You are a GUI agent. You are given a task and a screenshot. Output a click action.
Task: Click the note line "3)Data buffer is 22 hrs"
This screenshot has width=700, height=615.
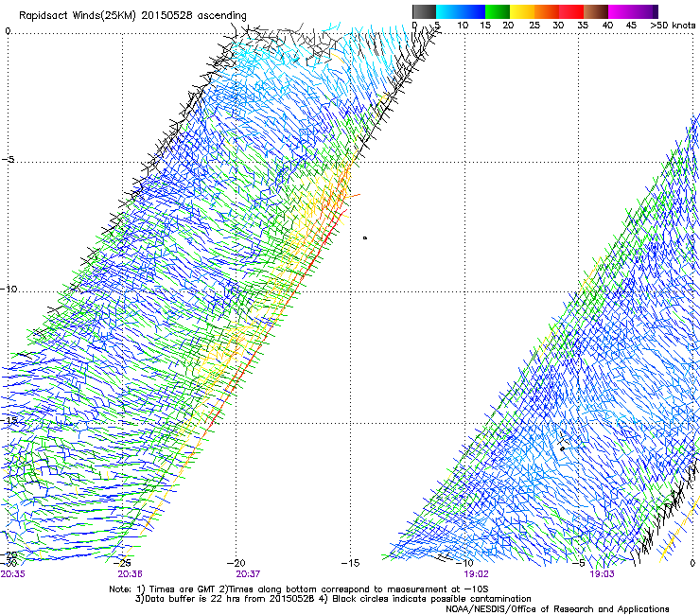[333, 599]
